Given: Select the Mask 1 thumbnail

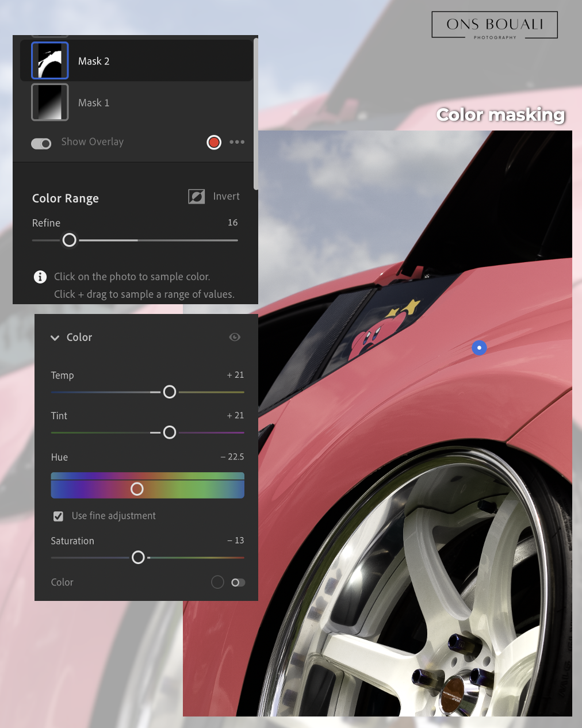Looking at the screenshot, I should pyautogui.click(x=50, y=102).
